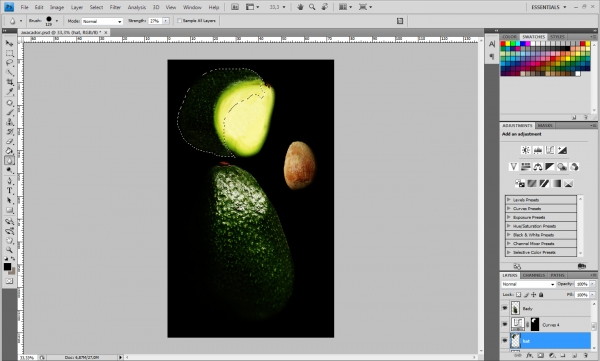Enable Sample All Layers checkbox

pyautogui.click(x=179, y=21)
